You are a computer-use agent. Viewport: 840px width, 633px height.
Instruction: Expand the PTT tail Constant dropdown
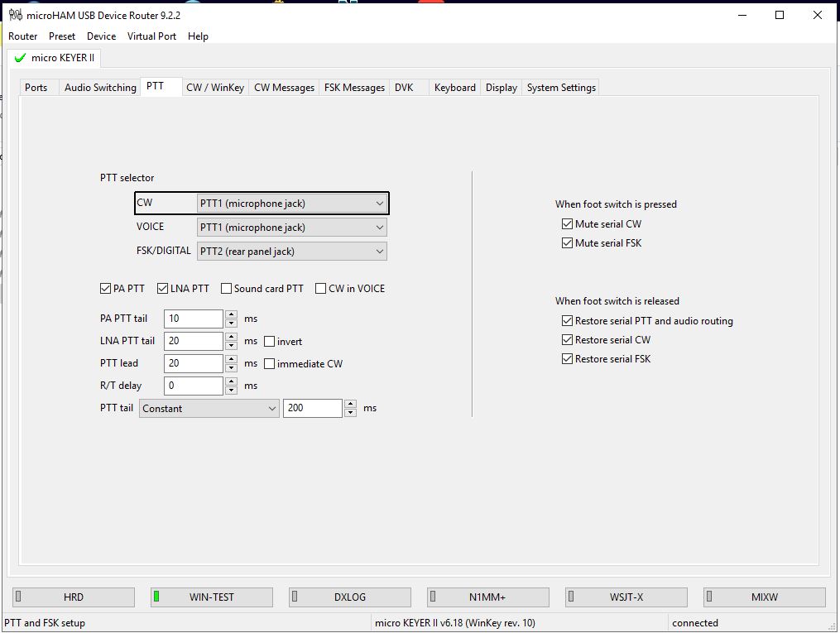click(x=209, y=409)
